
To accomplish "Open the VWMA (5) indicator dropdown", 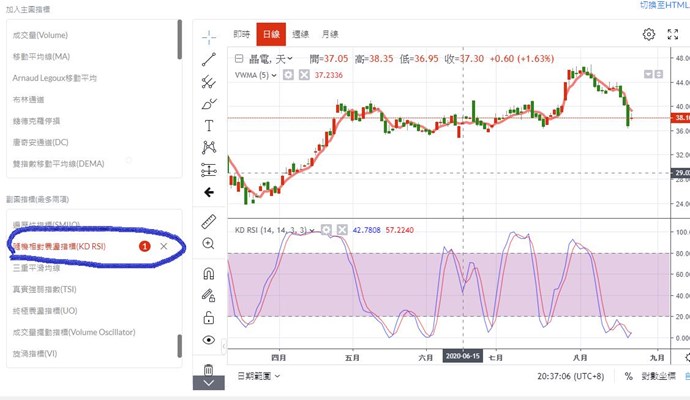I will 275,74.
